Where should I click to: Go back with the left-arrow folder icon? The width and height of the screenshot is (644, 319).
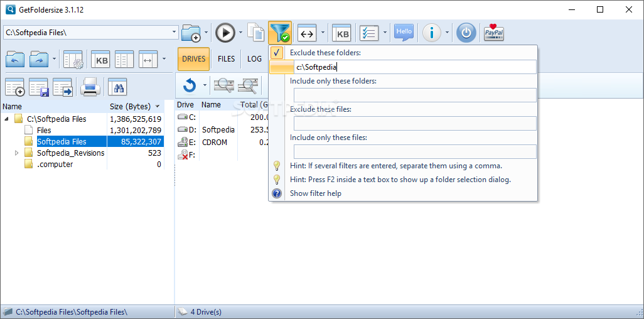pos(15,59)
